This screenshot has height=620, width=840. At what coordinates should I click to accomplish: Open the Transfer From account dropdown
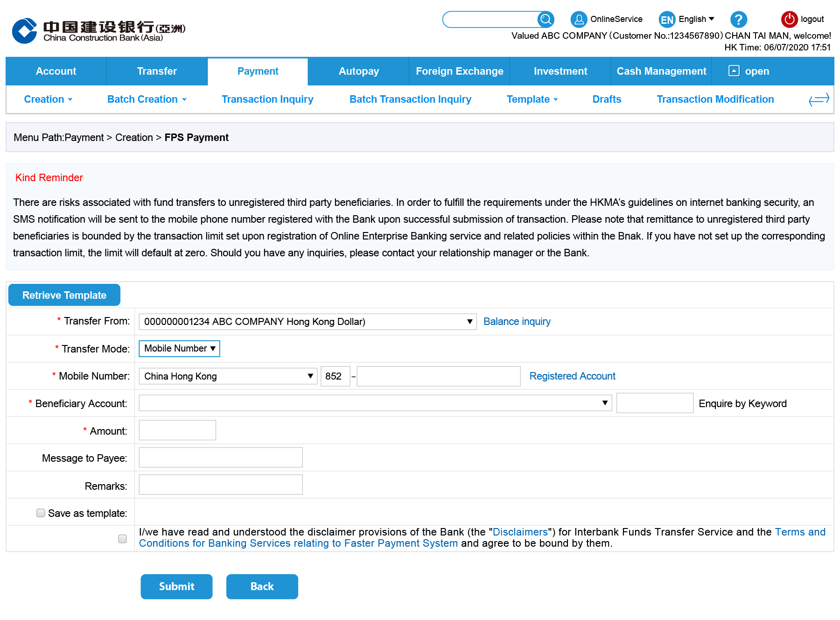point(308,321)
